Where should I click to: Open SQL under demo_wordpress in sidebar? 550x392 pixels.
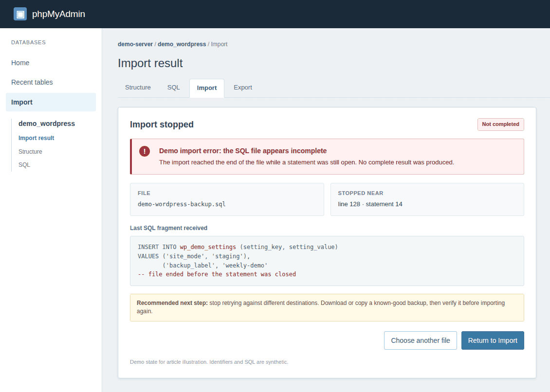click(24, 165)
